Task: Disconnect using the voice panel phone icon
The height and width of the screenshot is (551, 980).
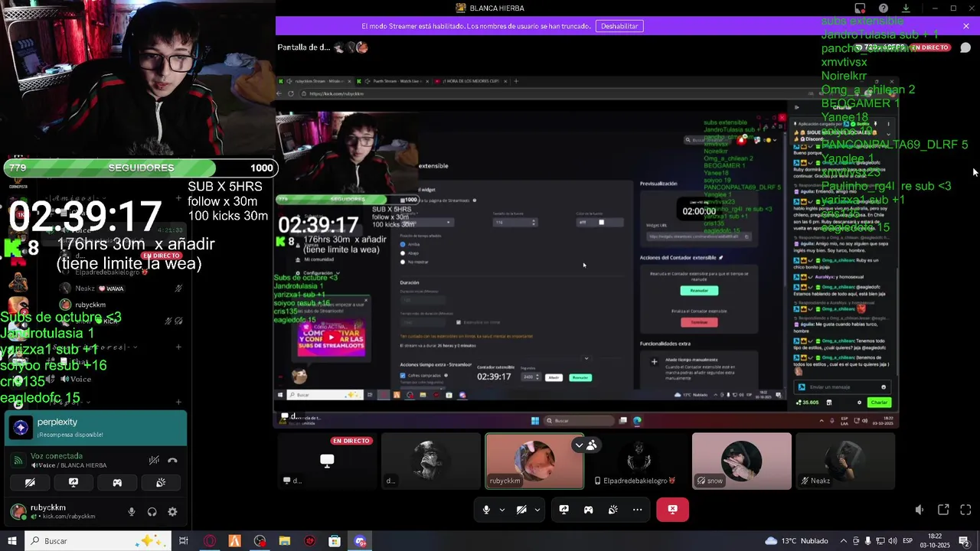Action: tap(172, 461)
